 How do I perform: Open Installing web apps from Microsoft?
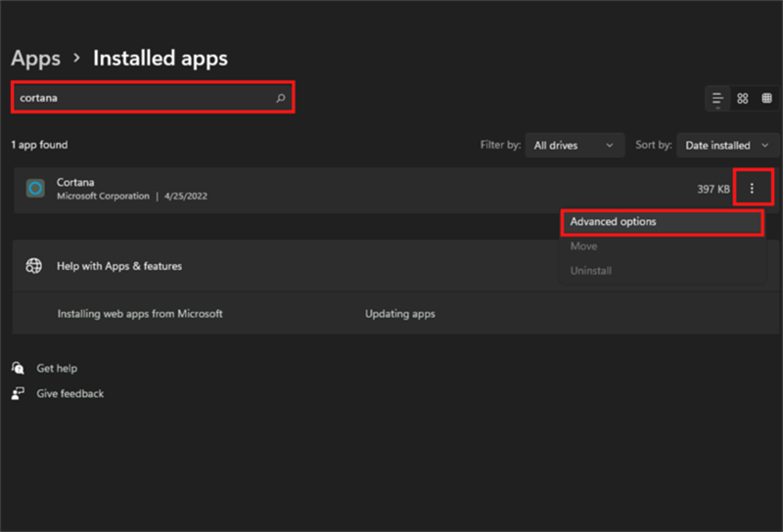[x=140, y=314]
